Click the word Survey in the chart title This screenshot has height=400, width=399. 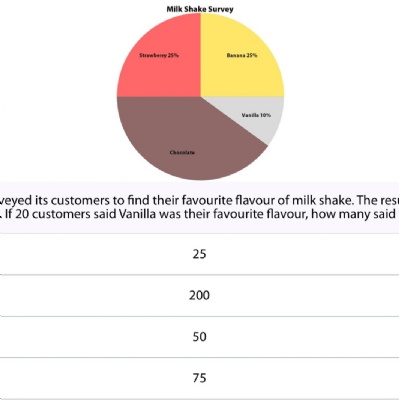click(220, 9)
